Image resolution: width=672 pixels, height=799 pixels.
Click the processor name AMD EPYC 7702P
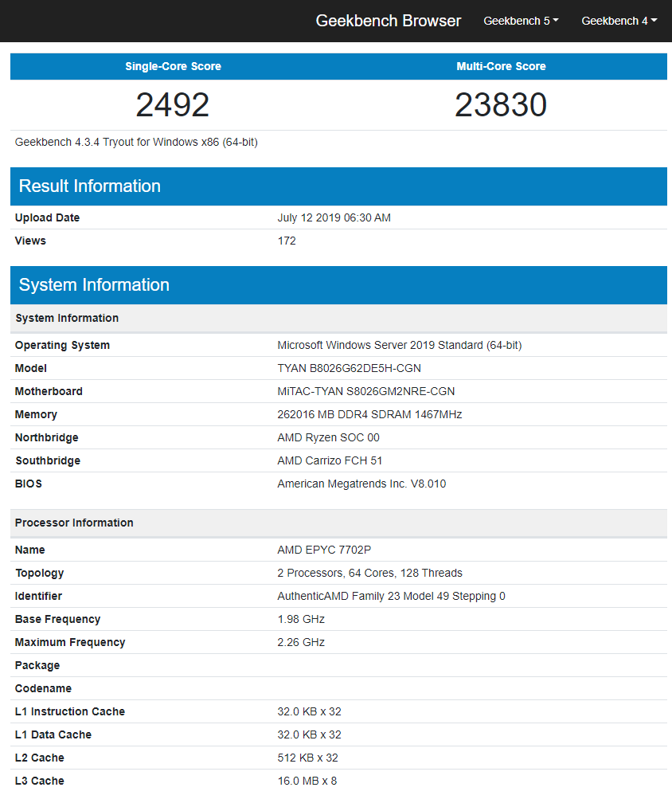point(324,550)
